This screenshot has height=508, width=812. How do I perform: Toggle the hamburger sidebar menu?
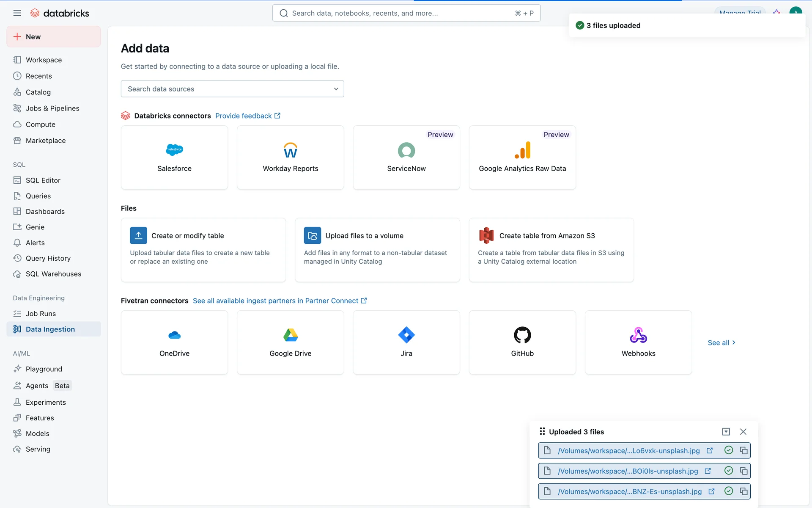[x=17, y=13]
